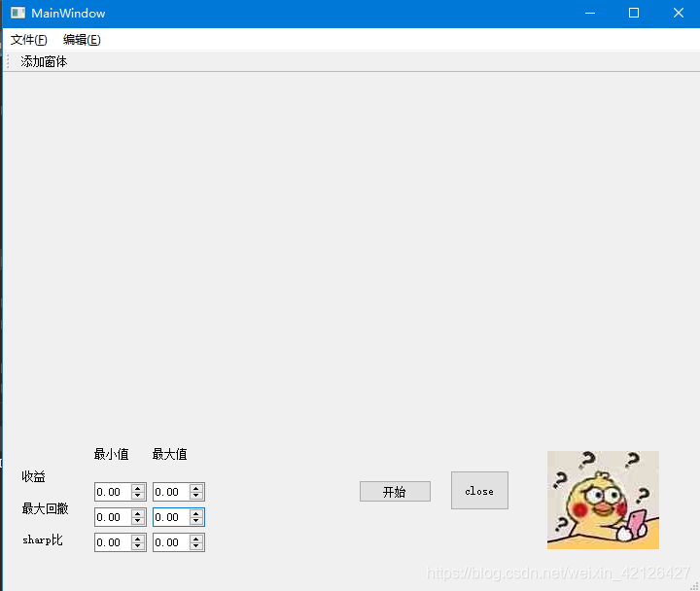The height and width of the screenshot is (591, 700).
Task: Decrease the 收益 minimum value with down arrow
Action: click(138, 496)
